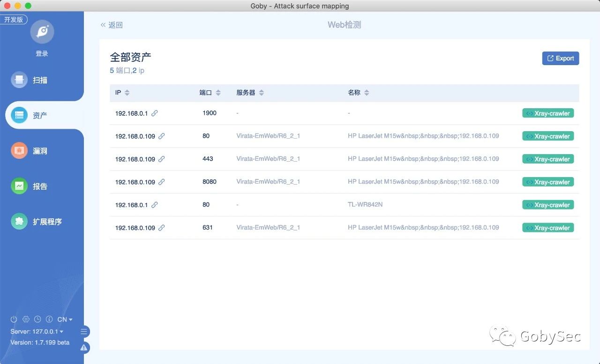Viewport: 600px width, 364px height.
Task: Run Xray-crawler on the TL-WR842N row
Action: (x=548, y=205)
